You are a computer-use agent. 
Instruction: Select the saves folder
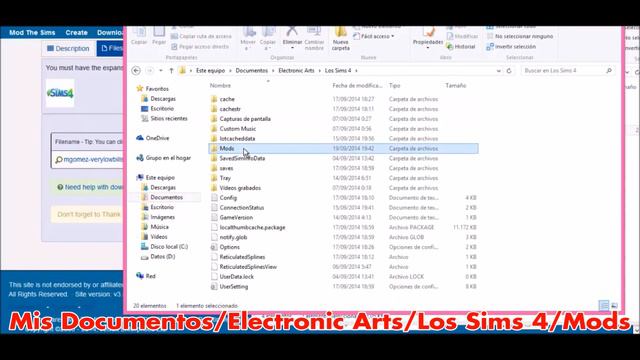pos(226,168)
